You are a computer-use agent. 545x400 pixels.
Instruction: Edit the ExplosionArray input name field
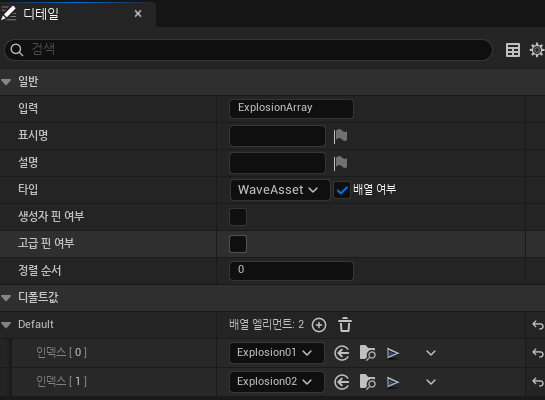(x=291, y=109)
